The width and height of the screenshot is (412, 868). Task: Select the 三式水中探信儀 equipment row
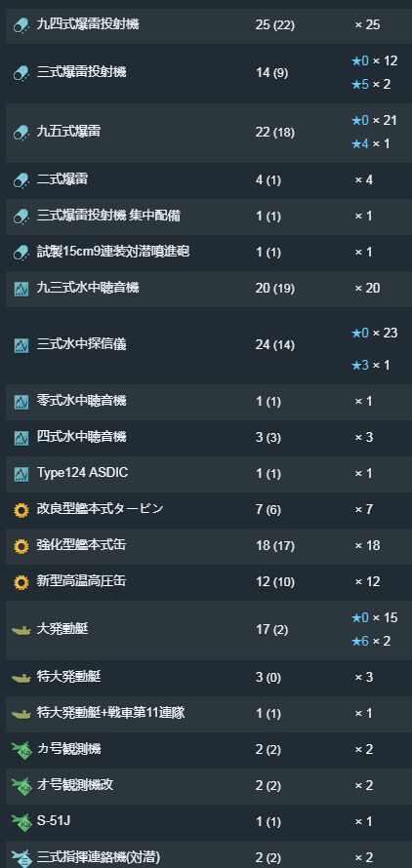tap(209, 345)
